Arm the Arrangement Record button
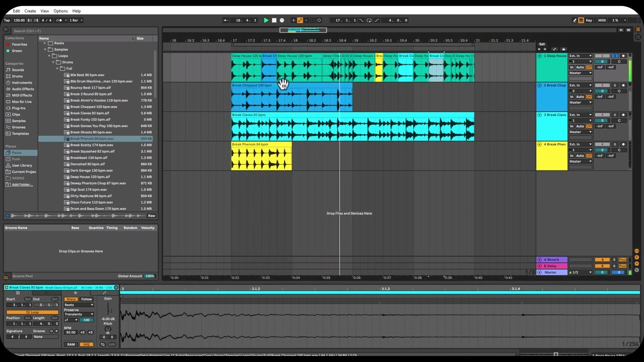The image size is (644, 362). click(282, 20)
